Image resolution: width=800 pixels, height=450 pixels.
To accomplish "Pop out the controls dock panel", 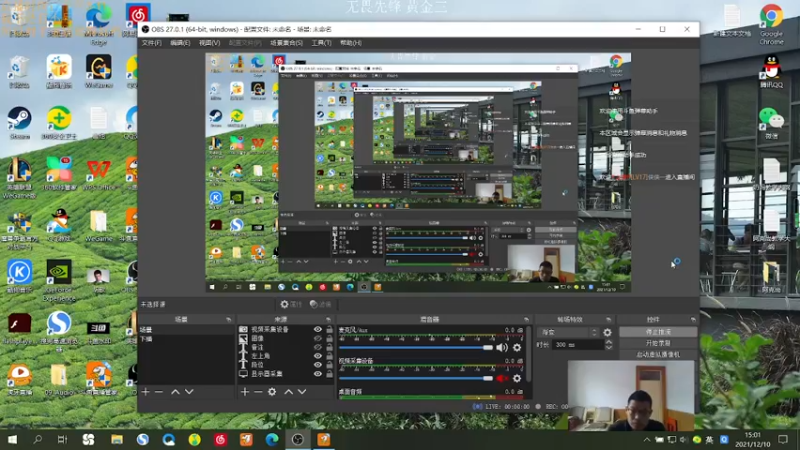I will point(693,319).
